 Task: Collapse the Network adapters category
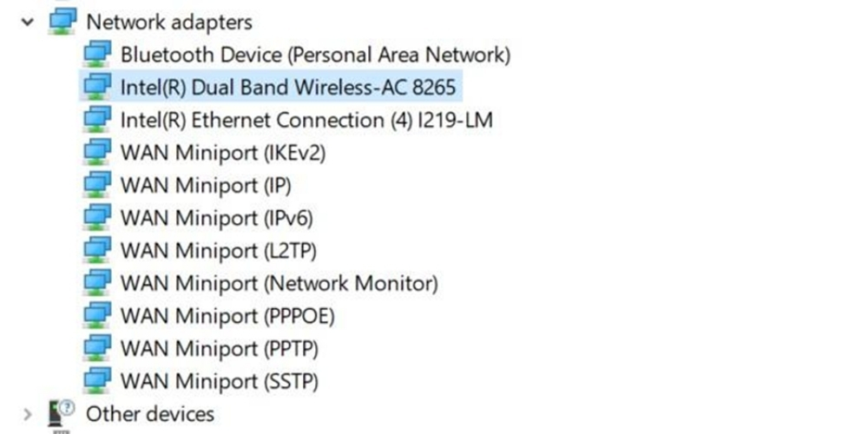pos(27,23)
